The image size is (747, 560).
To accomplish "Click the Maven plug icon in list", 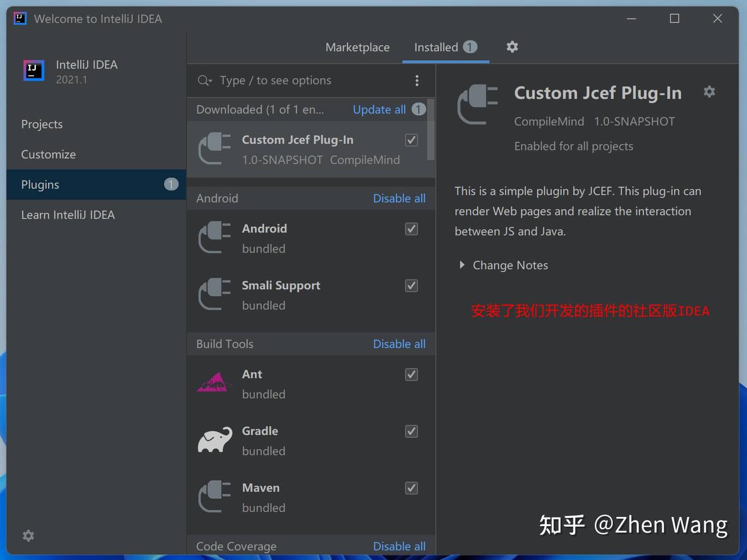I will [x=215, y=496].
